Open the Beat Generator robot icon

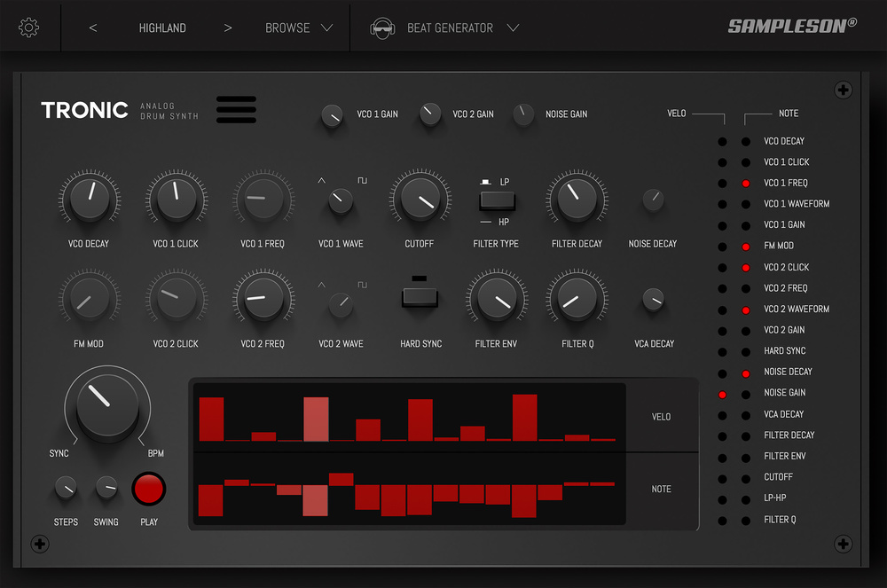coord(382,27)
